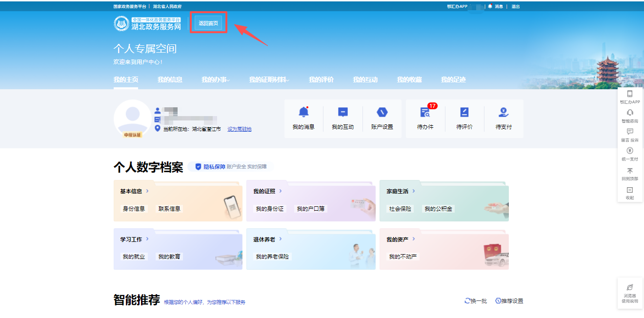Open 推荐设置 recommendation settings
This screenshot has height=318, width=644.
(x=509, y=301)
